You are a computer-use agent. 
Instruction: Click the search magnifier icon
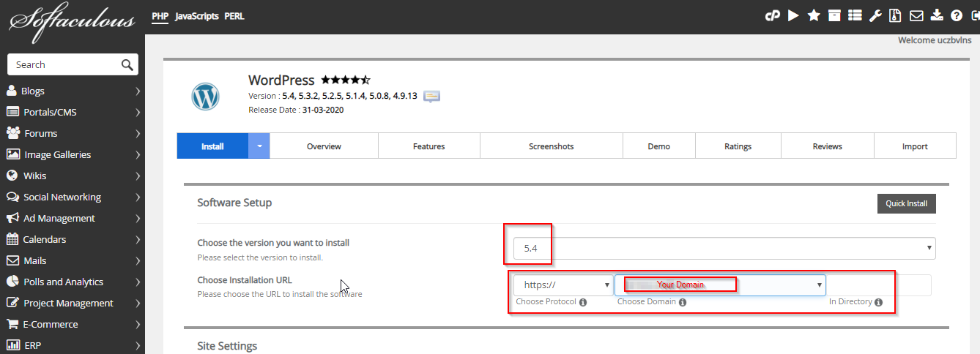point(127,64)
